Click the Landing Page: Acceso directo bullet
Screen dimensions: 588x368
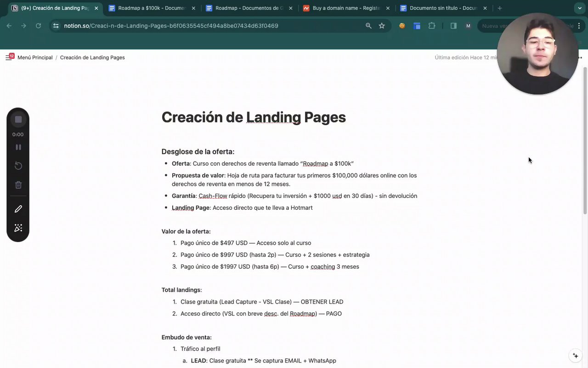pyautogui.click(x=242, y=208)
